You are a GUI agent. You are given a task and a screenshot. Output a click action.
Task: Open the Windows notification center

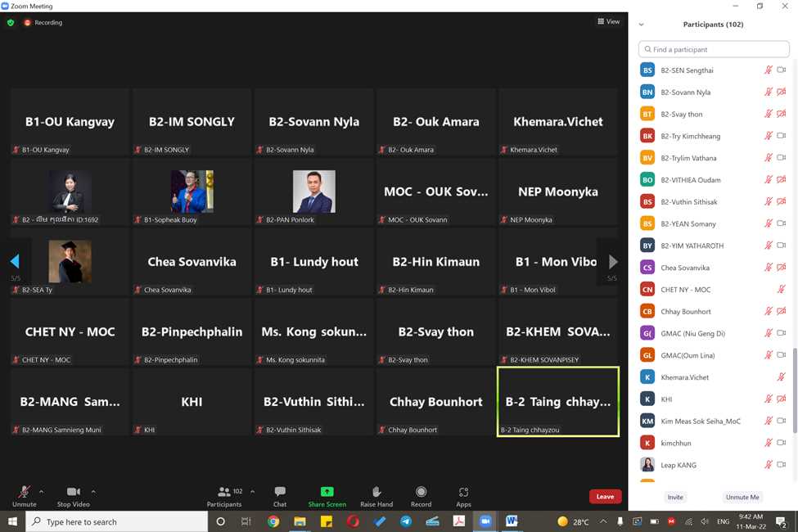[781, 521]
